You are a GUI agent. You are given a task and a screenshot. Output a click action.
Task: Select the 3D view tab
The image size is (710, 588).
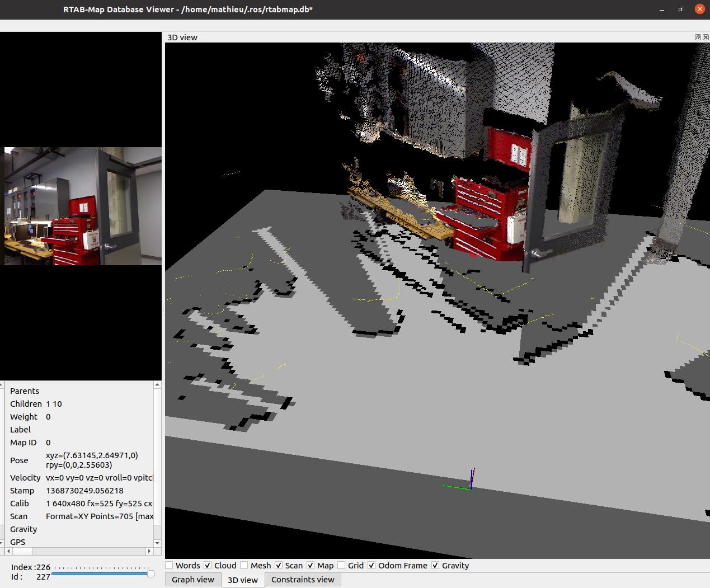(242, 580)
